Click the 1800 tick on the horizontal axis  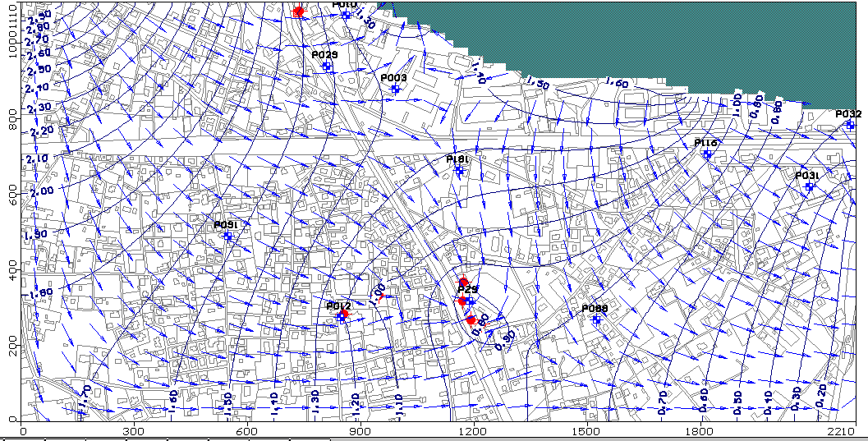click(x=700, y=430)
